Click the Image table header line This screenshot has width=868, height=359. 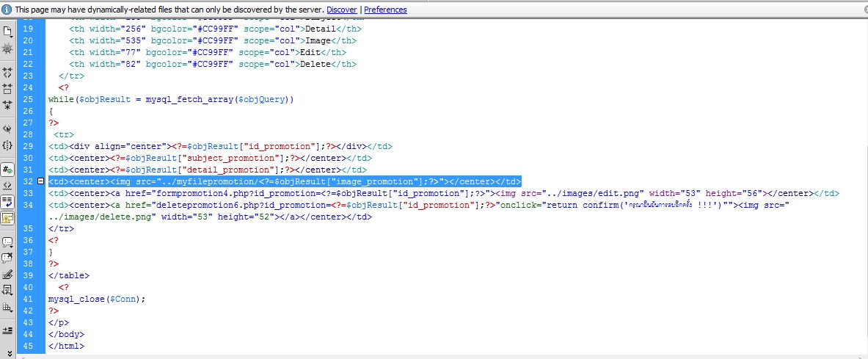(x=213, y=40)
